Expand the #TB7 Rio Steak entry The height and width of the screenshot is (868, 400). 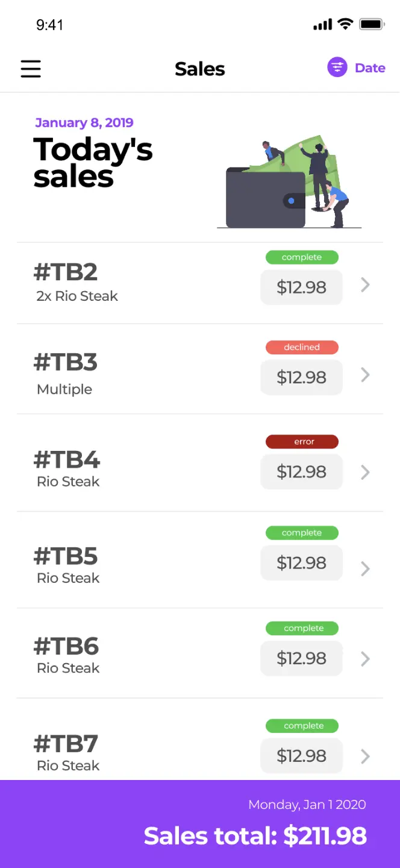point(365,755)
